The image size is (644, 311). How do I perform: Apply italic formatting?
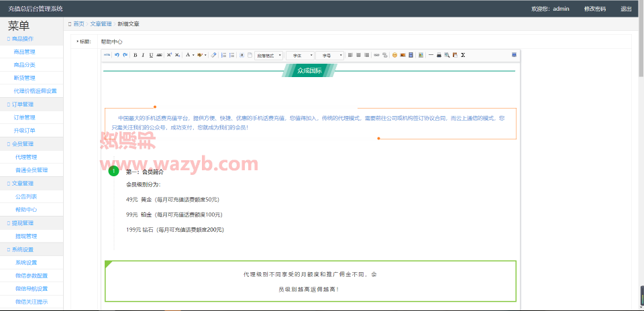143,55
